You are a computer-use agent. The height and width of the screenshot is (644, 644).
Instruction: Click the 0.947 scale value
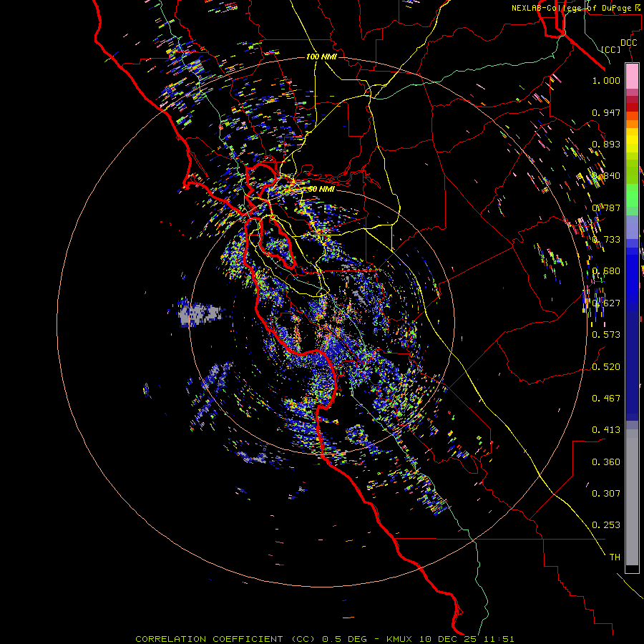pos(606,112)
